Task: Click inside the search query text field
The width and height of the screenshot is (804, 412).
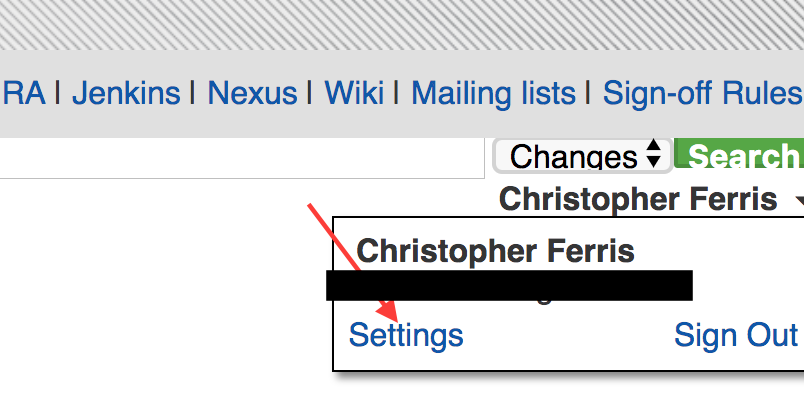Action: coord(242,158)
